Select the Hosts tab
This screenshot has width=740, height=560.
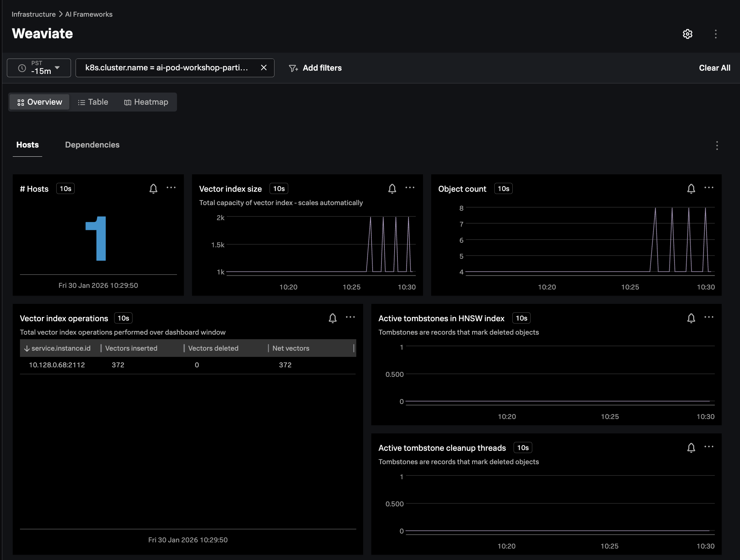[x=27, y=145]
